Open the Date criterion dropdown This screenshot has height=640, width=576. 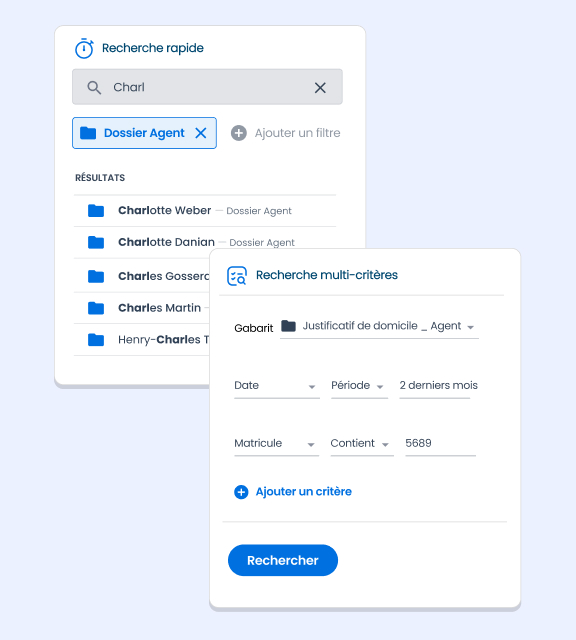coord(277,386)
